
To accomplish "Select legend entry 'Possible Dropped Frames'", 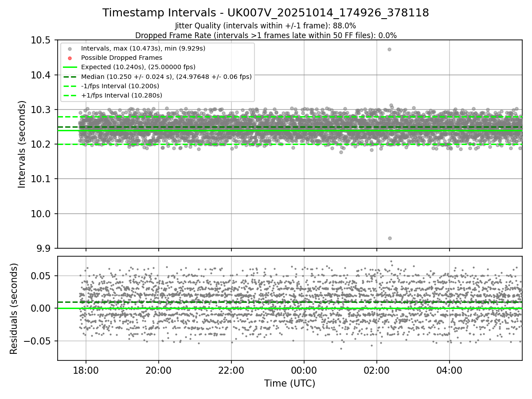I will click(121, 58).
